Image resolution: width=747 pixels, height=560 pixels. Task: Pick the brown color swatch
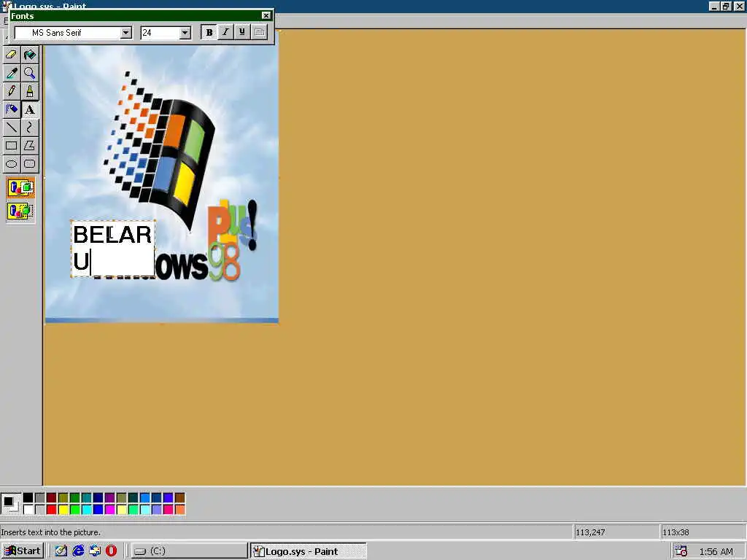(179, 498)
